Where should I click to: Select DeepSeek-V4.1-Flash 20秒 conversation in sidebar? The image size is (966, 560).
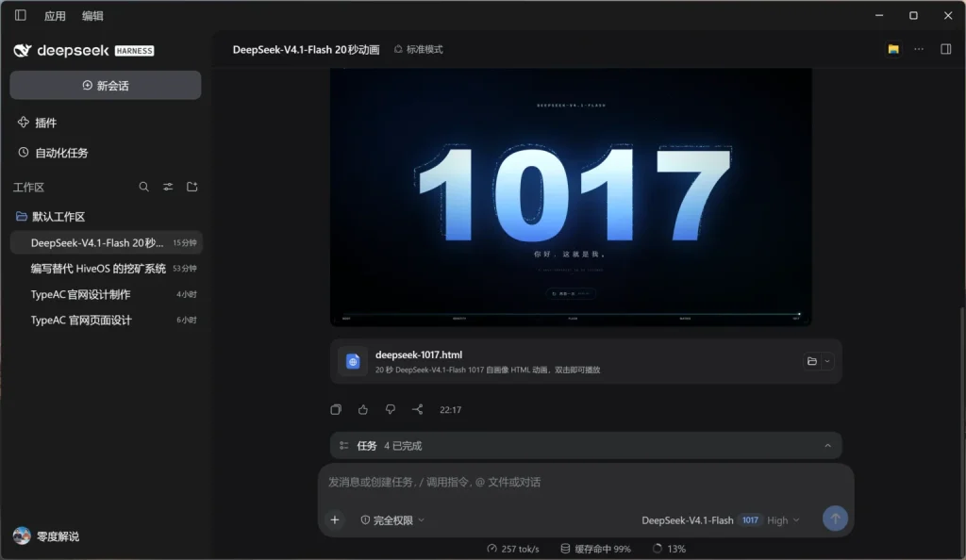coord(106,242)
